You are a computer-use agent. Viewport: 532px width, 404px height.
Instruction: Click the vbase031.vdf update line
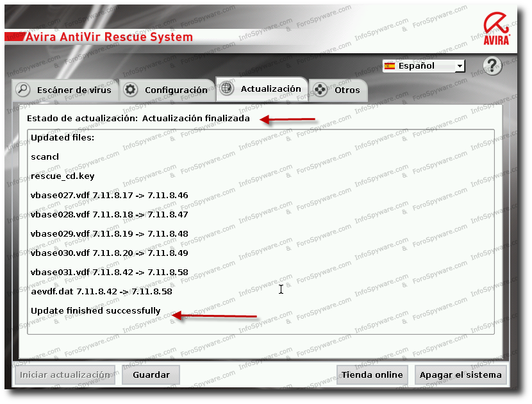pos(109,273)
